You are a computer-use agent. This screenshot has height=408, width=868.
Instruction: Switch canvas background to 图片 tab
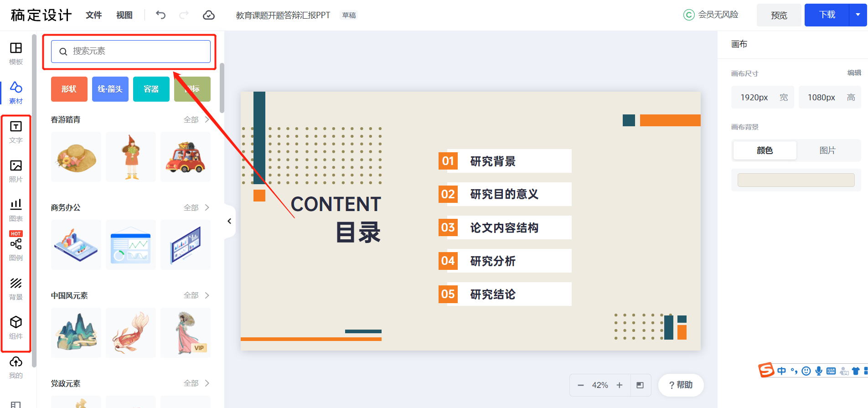[827, 150]
